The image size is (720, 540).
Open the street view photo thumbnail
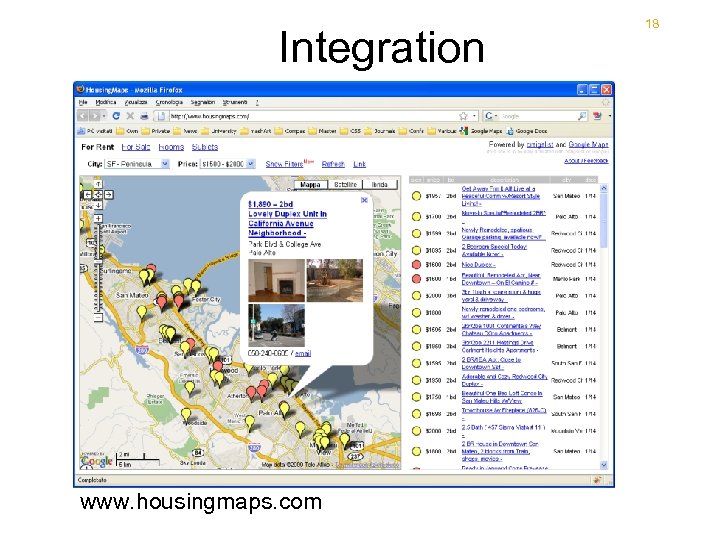tap(276, 325)
